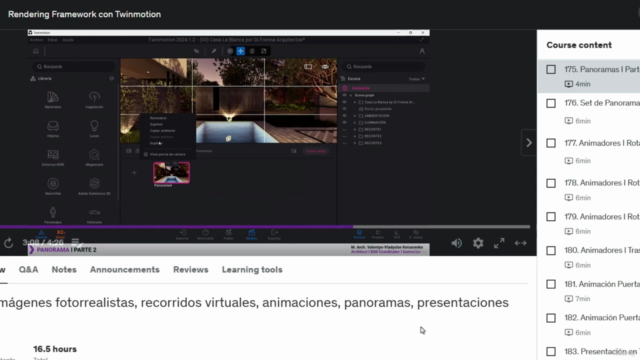Screen dimensions: 640x360
Task: Go to next lecture with arrow
Action: pyautogui.click(x=529, y=143)
